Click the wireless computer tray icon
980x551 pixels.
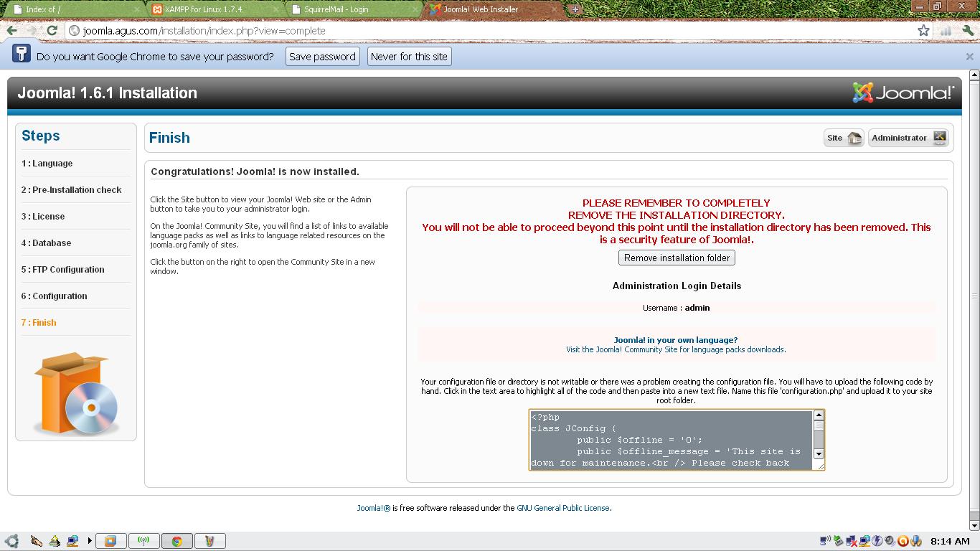(826, 541)
